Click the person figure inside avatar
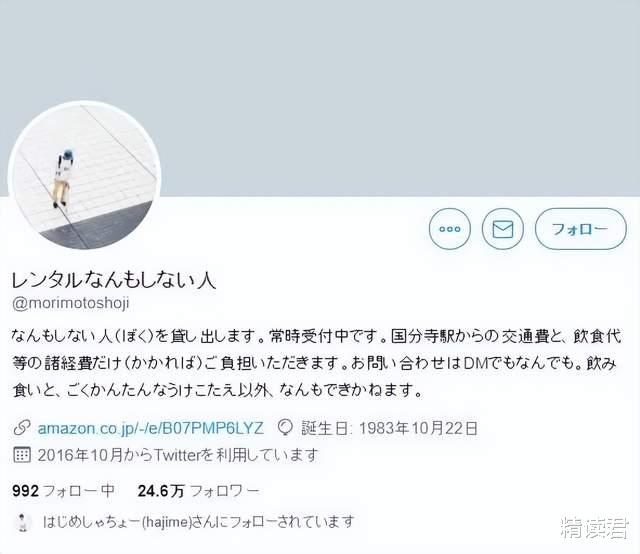The height and width of the screenshot is (554, 640). pyautogui.click(x=62, y=179)
